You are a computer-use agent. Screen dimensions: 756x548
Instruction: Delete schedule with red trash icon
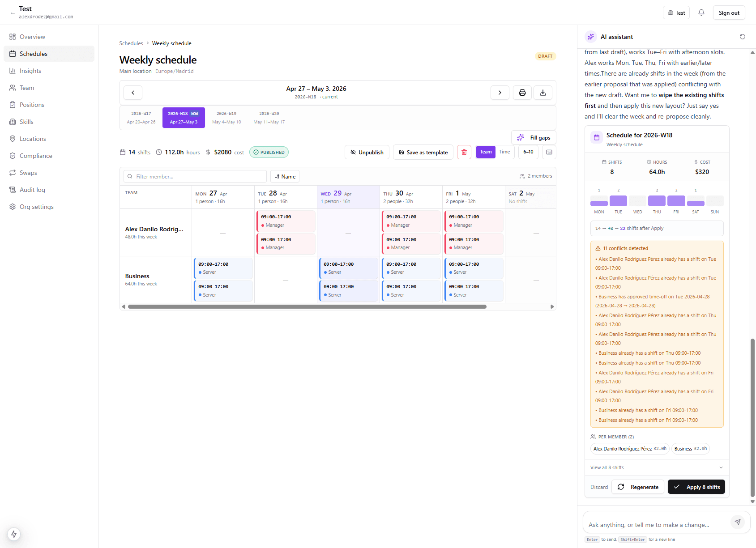tap(464, 152)
